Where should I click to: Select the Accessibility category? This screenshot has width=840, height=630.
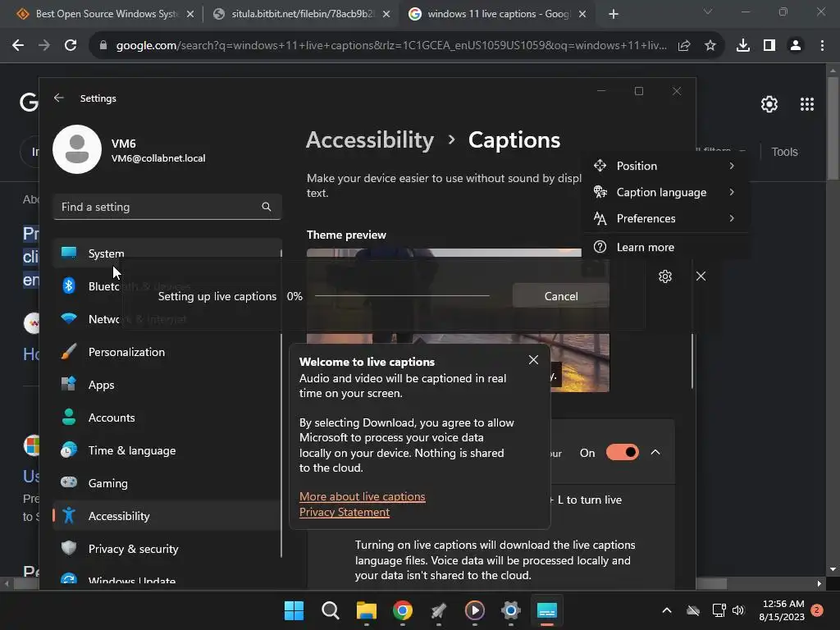click(167, 516)
